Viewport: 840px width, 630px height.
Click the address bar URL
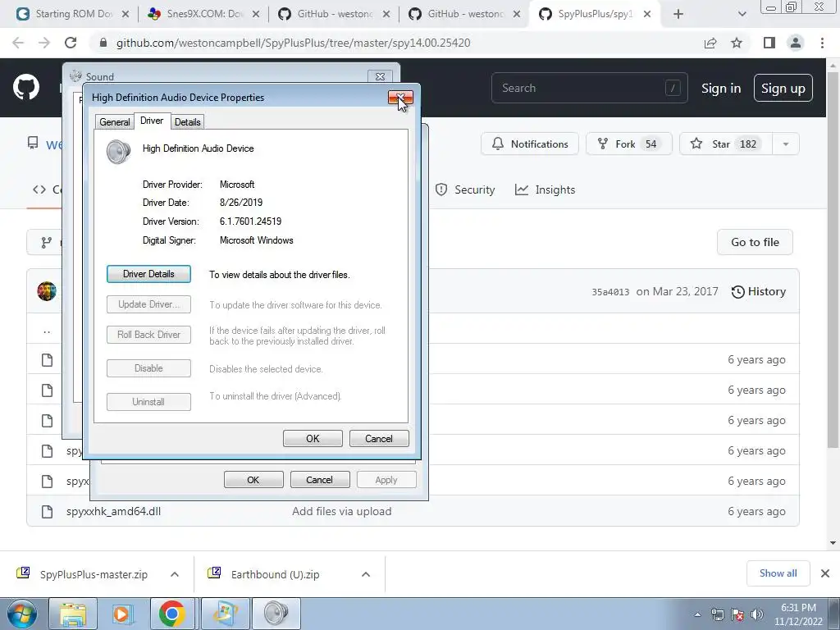(293, 43)
